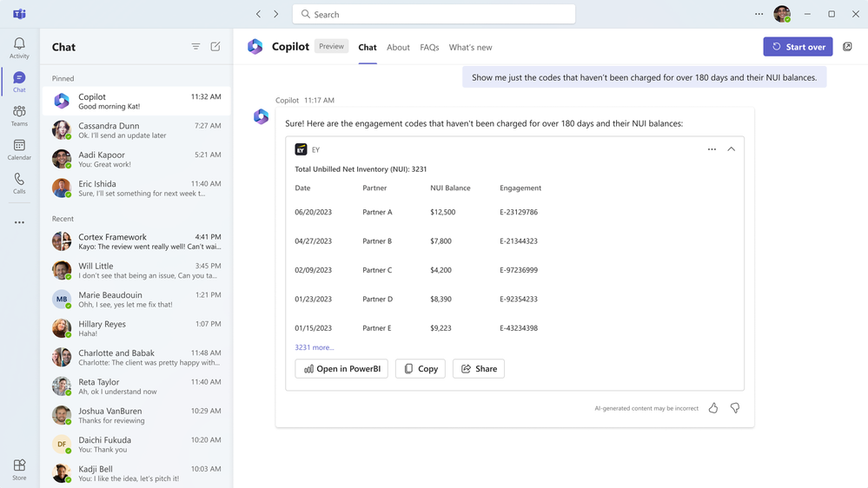This screenshot has height=488, width=868.
Task: Open the Activity feed in sidebar
Action: click(19, 48)
